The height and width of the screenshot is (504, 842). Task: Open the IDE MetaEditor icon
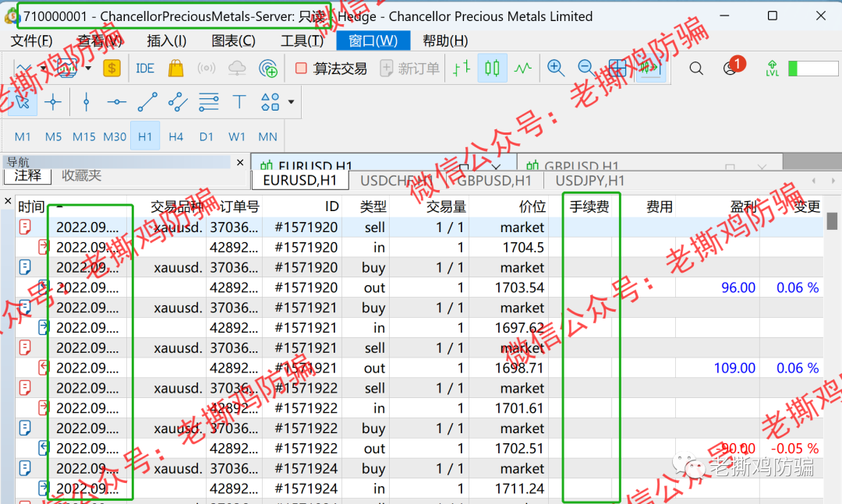[x=145, y=69]
